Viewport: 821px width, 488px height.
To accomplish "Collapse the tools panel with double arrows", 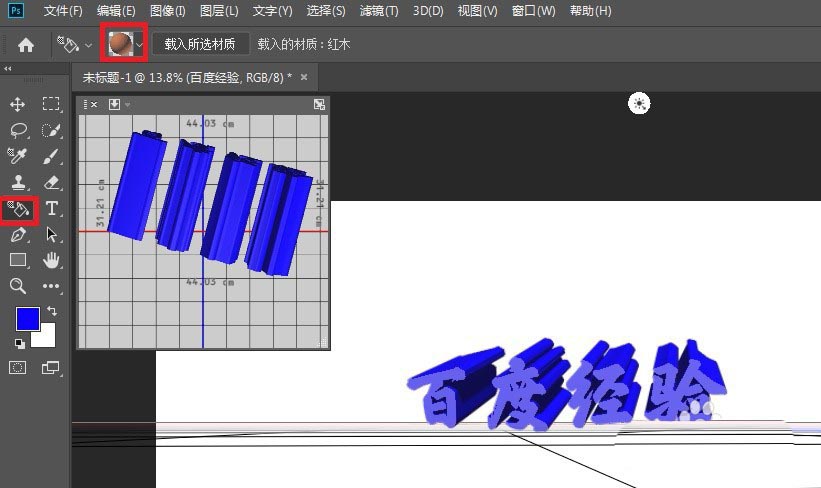I will pos(7,69).
